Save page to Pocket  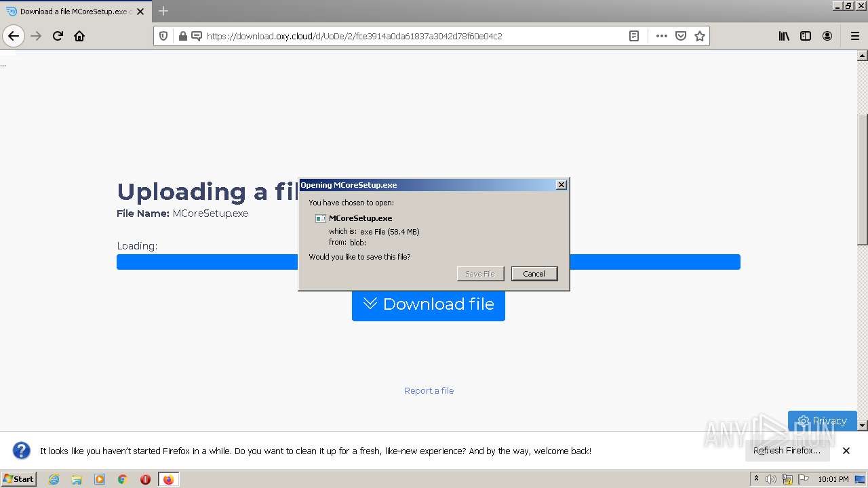[681, 36]
